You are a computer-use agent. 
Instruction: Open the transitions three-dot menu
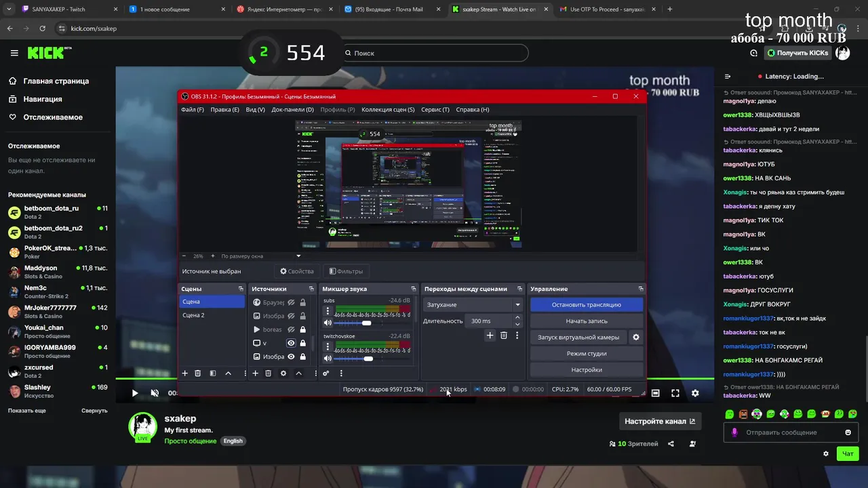517,335
